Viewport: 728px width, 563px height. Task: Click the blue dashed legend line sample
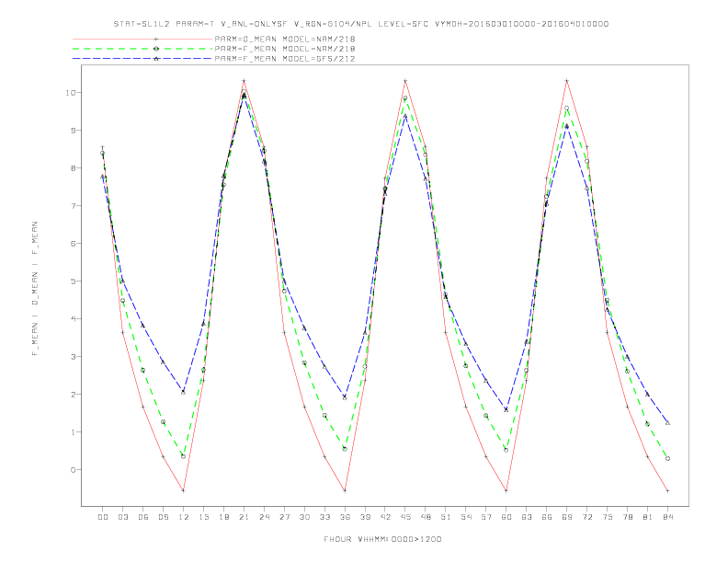(142, 59)
